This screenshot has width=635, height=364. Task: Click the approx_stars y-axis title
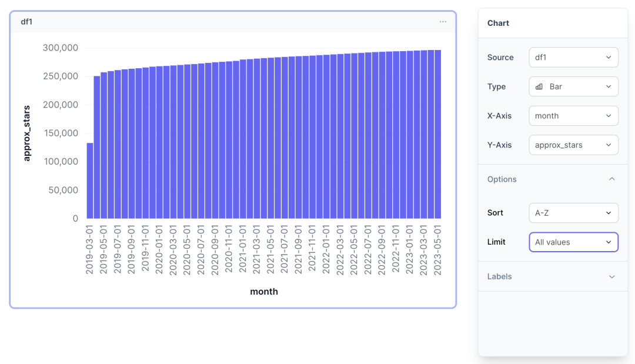(26, 133)
